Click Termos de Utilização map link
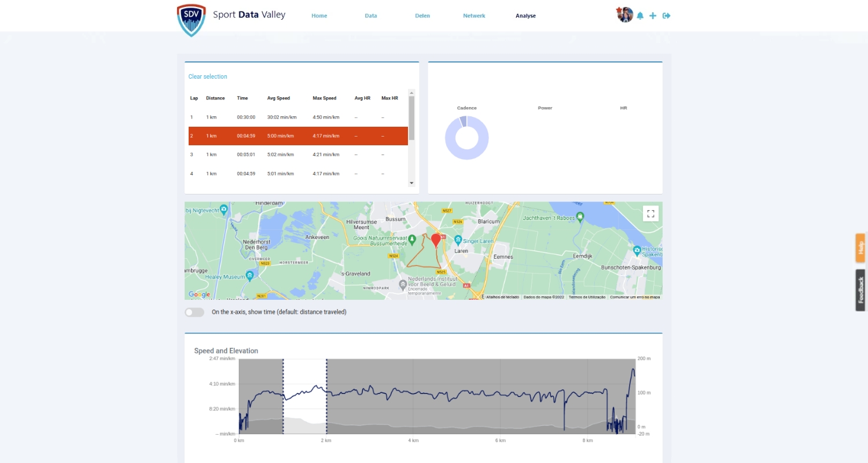The height and width of the screenshot is (463, 868). pyautogui.click(x=587, y=297)
